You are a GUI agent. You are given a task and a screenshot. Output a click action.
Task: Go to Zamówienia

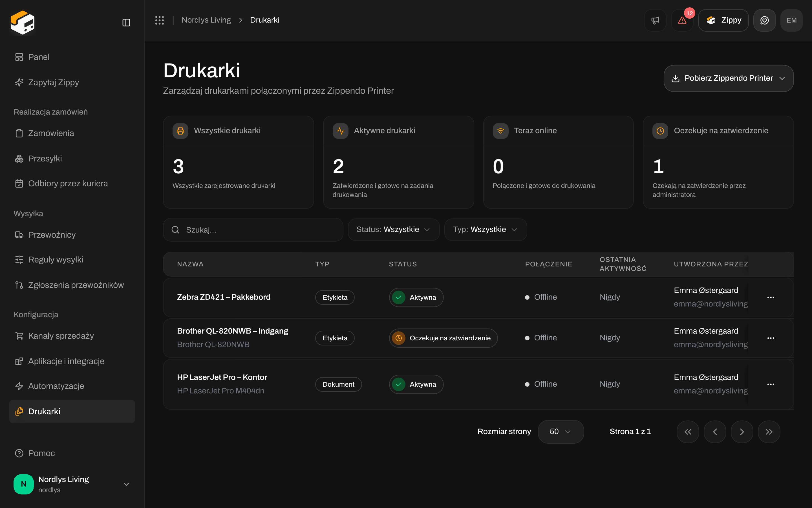[x=72, y=133]
